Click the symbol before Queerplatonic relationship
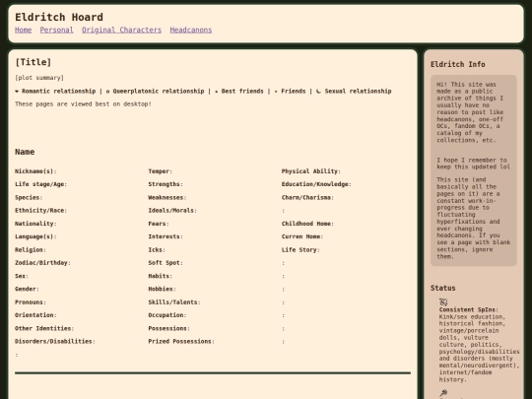The height and width of the screenshot is (399, 532). pyautogui.click(x=108, y=92)
